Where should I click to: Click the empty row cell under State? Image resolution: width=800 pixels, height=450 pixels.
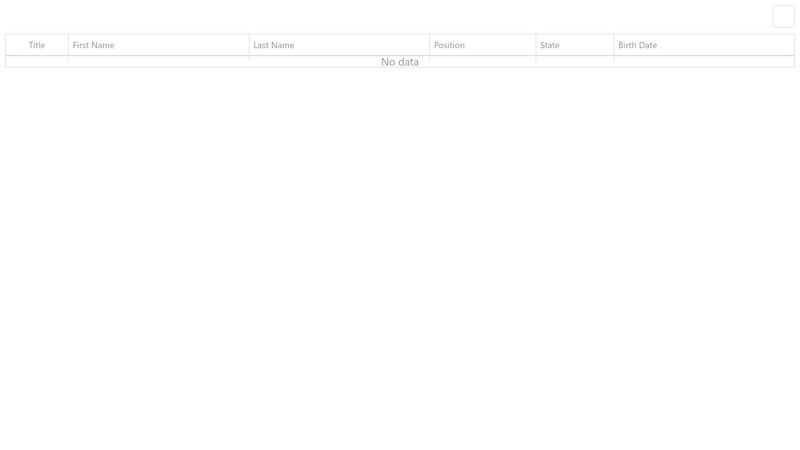(x=575, y=62)
